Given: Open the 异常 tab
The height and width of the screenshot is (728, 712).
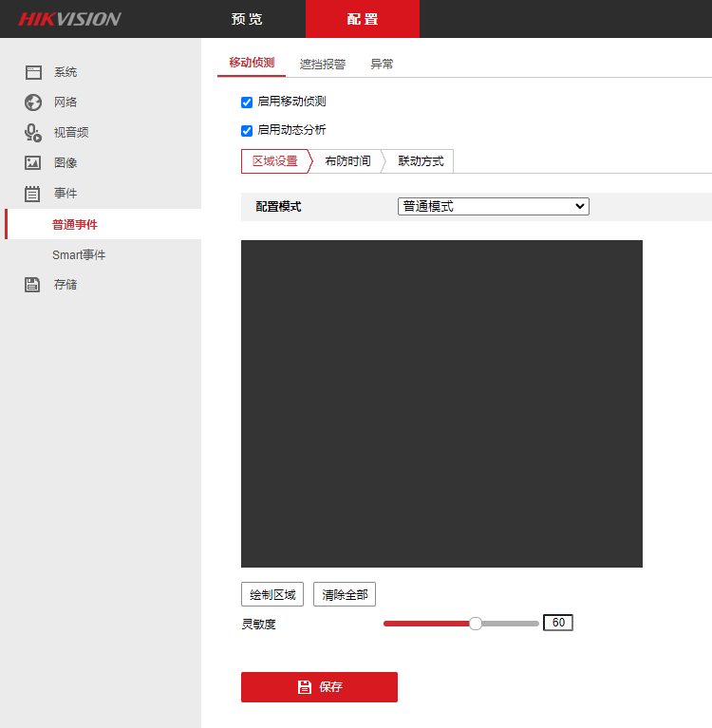Looking at the screenshot, I should point(382,65).
